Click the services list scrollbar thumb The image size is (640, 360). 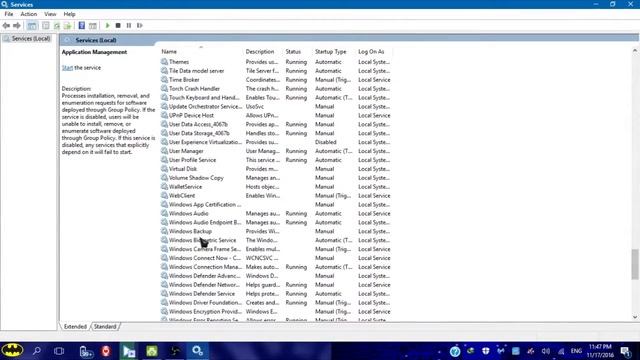[x=635, y=264]
